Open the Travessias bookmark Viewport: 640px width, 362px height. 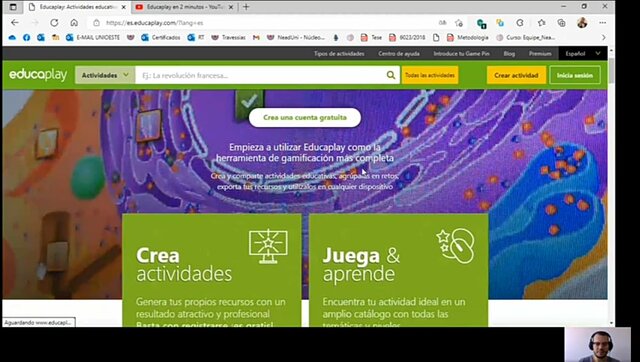point(229,38)
